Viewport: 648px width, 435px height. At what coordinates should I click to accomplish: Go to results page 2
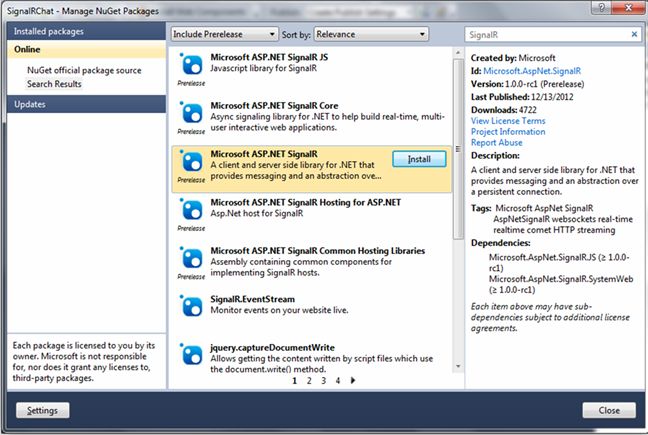(x=309, y=380)
